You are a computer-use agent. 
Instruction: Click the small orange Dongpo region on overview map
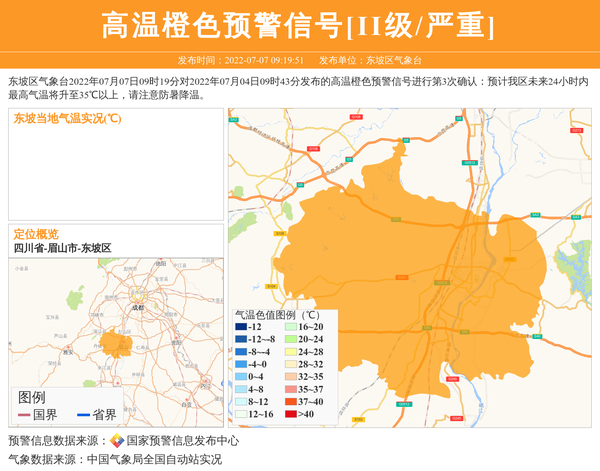pos(116,344)
